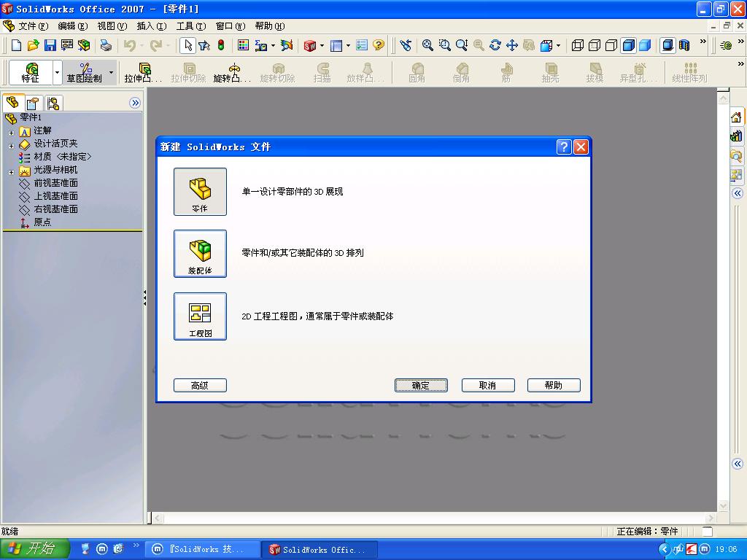Click the 高级 (Advanced) button
The width and height of the screenshot is (747, 560).
click(200, 385)
